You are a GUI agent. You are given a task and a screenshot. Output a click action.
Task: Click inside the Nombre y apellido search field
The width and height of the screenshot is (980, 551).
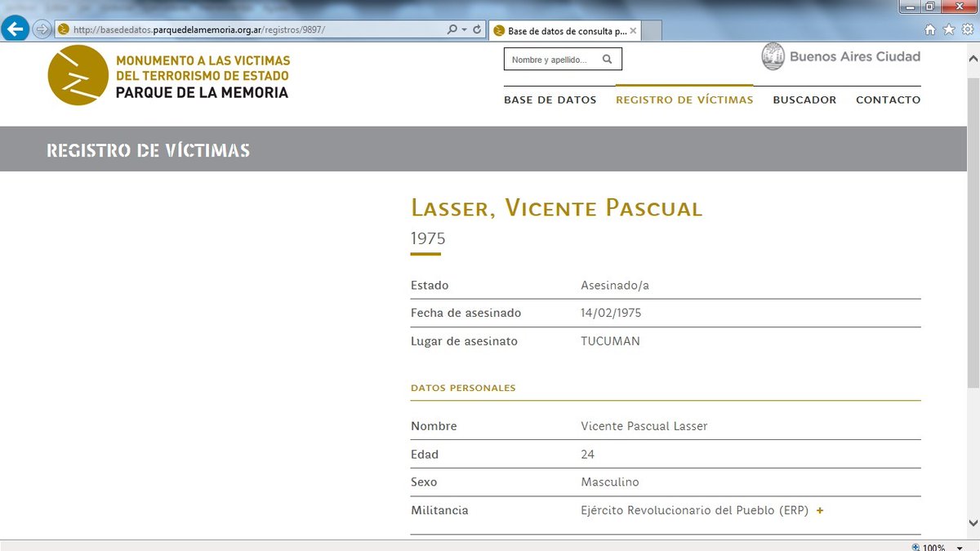[x=547, y=59]
